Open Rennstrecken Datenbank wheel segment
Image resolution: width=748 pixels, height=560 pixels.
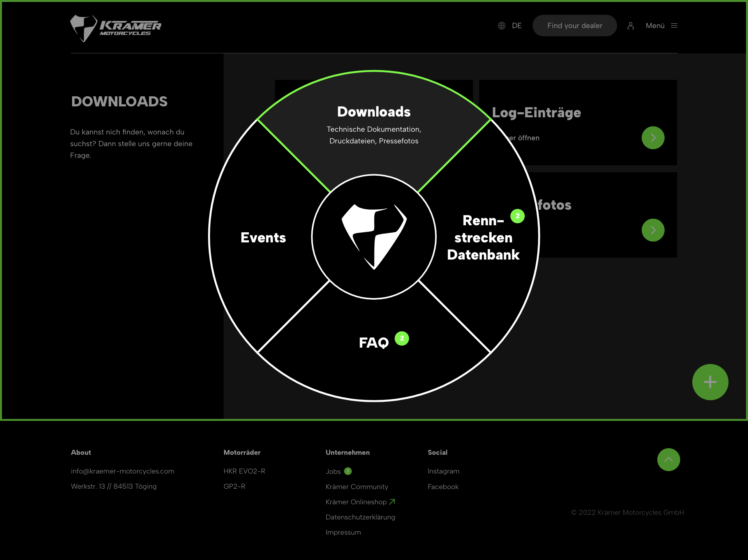coord(483,238)
